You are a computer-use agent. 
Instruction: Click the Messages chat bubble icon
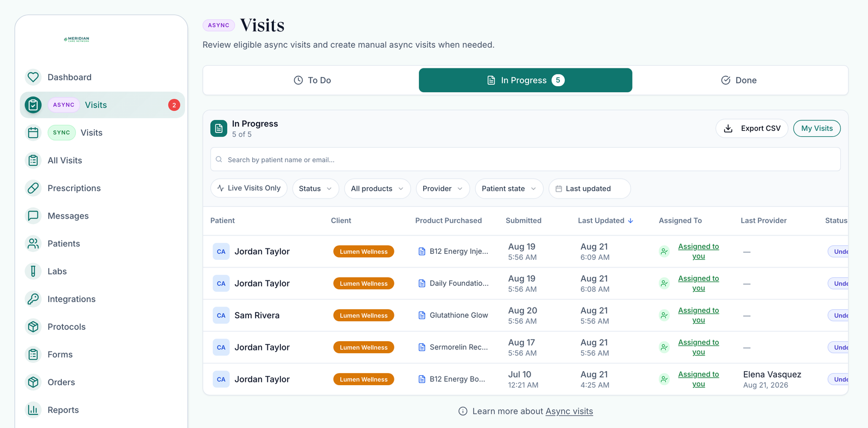pos(33,215)
